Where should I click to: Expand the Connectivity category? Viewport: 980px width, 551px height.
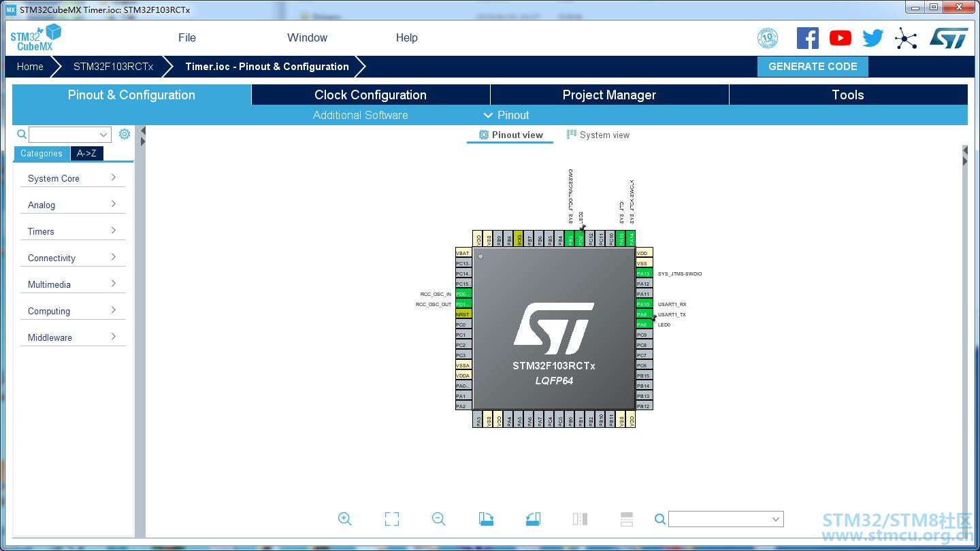tap(73, 258)
